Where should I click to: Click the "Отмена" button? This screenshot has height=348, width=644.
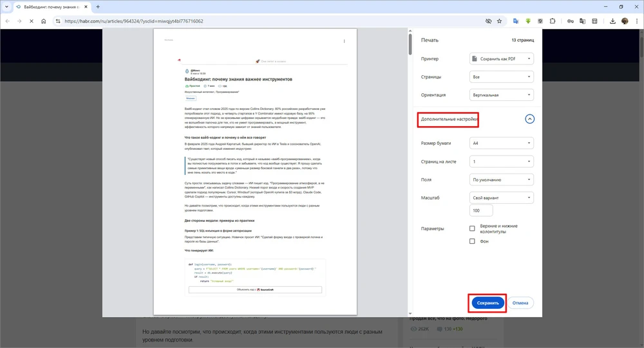pos(520,302)
